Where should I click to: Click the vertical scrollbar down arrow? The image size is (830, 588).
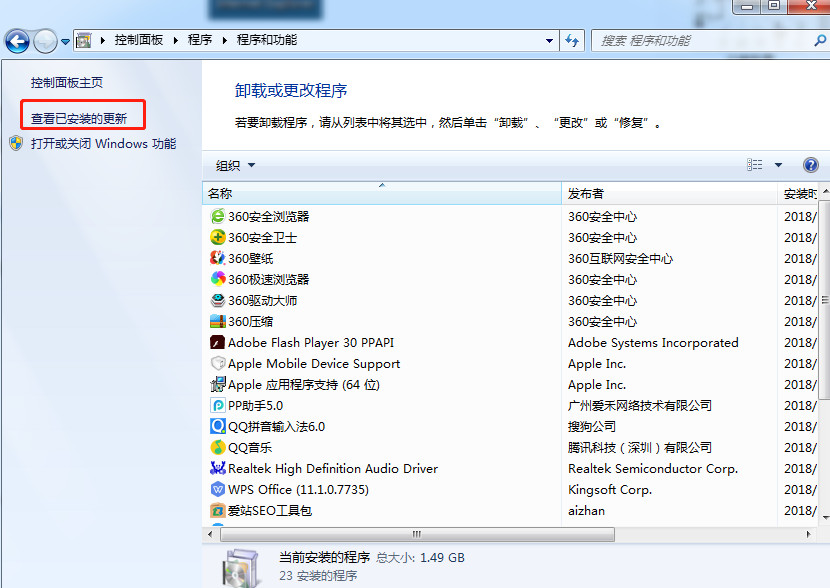click(825, 517)
